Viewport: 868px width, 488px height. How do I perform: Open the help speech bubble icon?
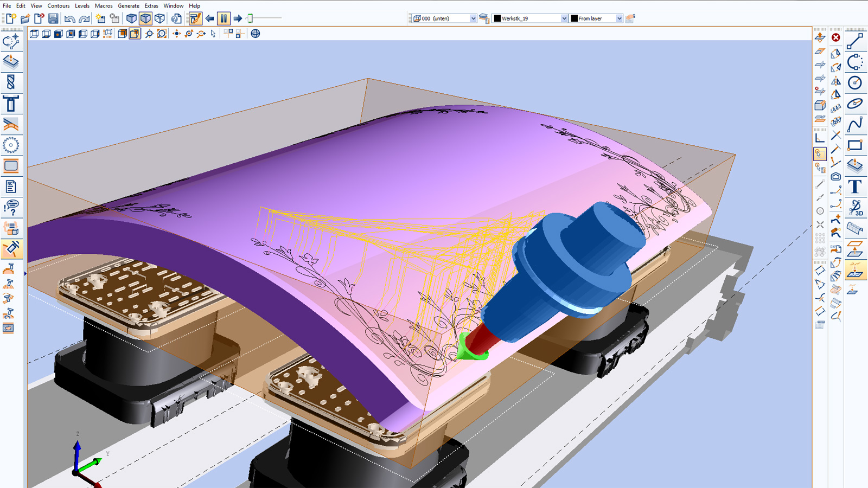11,207
